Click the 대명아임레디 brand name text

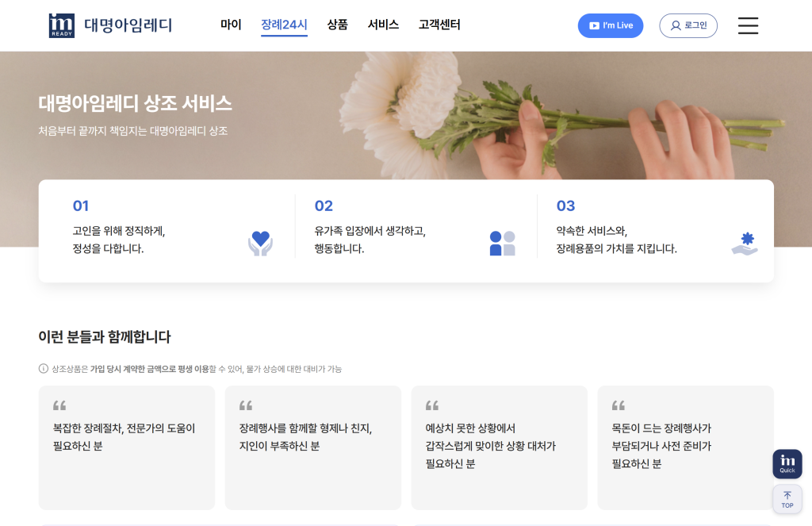click(128, 25)
